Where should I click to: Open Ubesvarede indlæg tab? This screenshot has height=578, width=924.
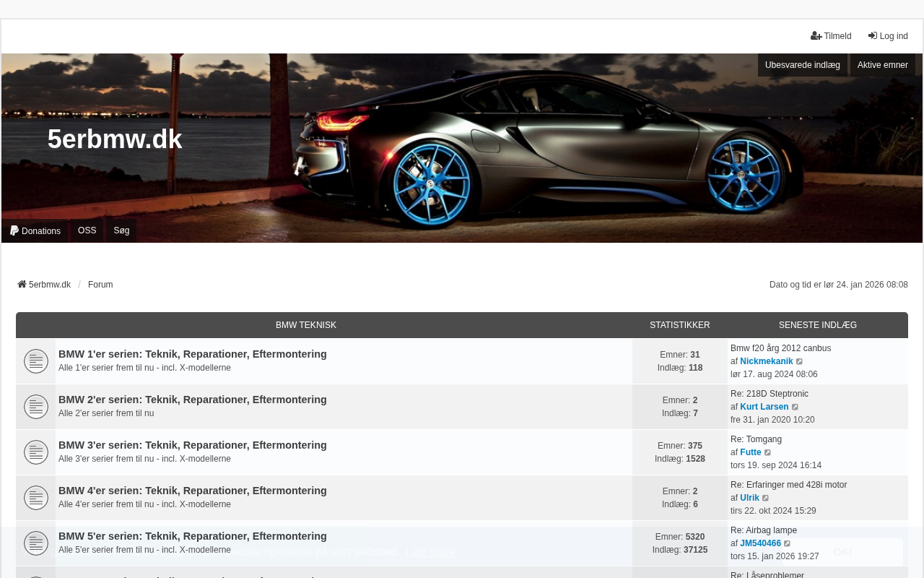(x=803, y=65)
